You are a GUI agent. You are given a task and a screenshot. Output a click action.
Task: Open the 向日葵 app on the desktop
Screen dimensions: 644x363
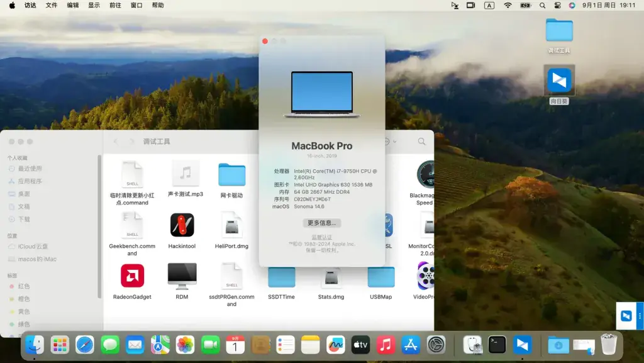click(x=559, y=81)
